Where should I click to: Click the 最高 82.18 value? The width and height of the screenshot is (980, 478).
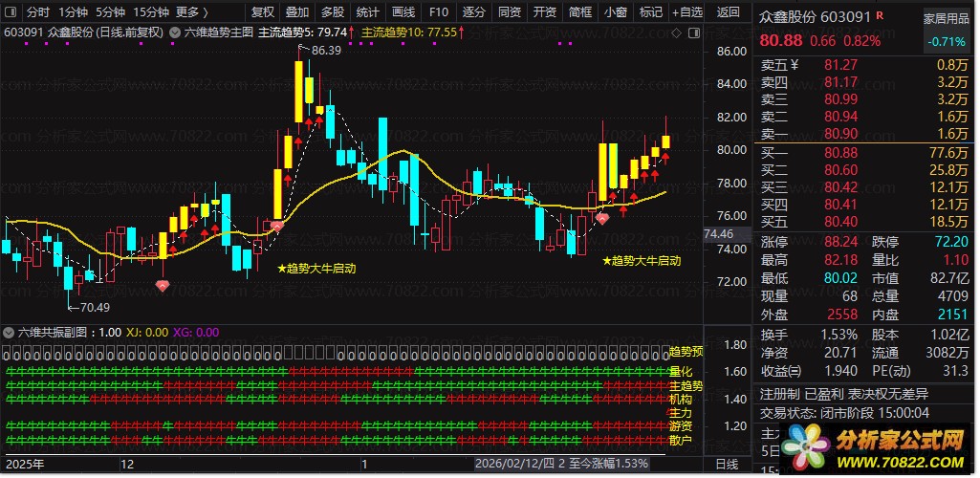coord(840,259)
